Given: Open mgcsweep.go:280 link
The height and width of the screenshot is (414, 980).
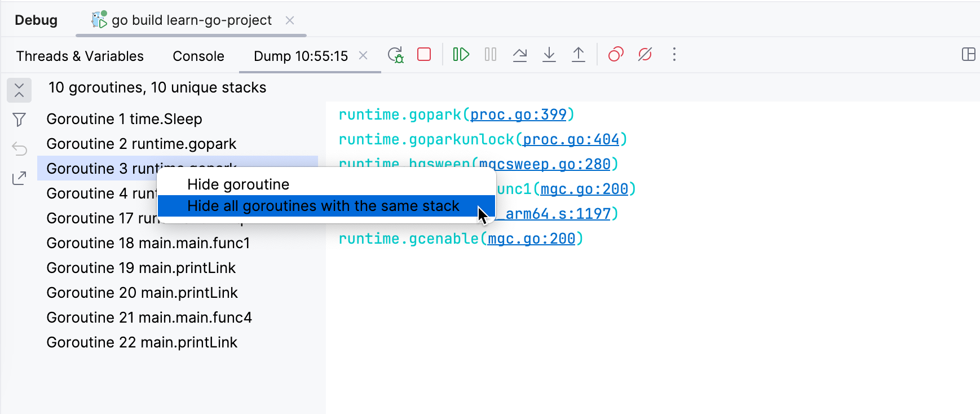Looking at the screenshot, I should pyautogui.click(x=545, y=164).
